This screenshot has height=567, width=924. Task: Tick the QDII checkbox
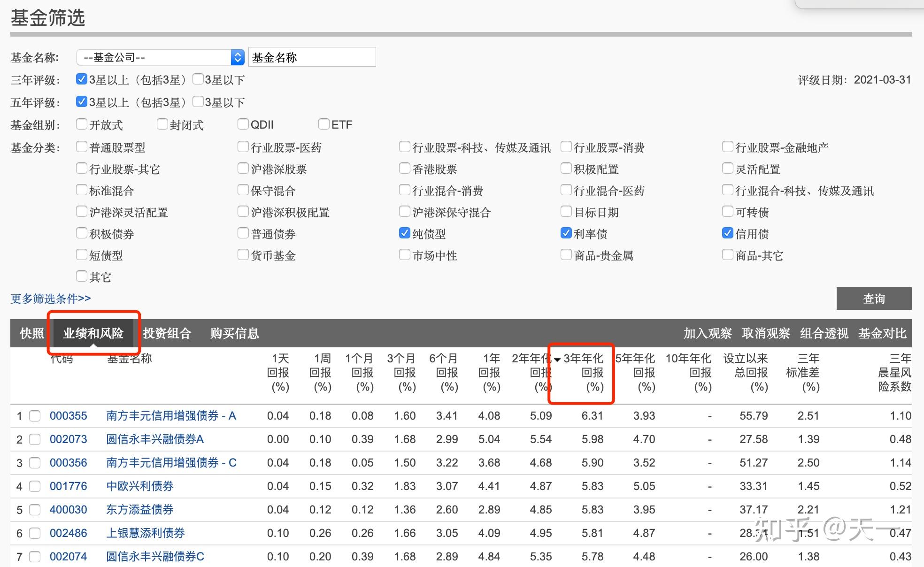pos(243,124)
